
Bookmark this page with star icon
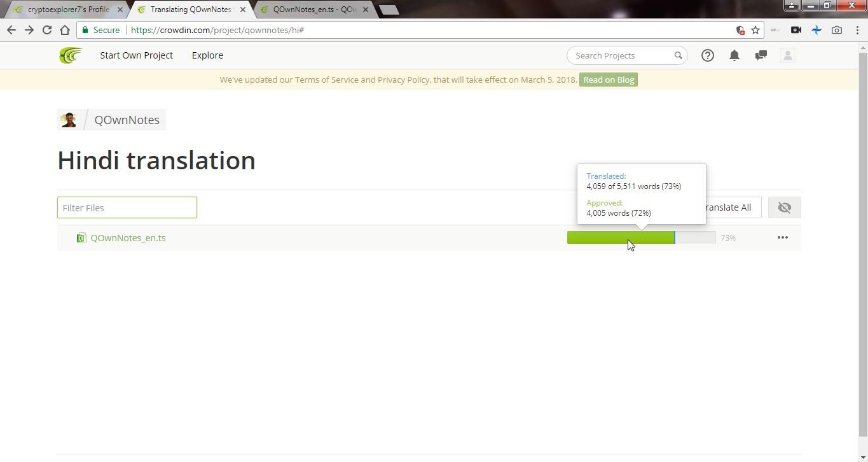coord(755,30)
